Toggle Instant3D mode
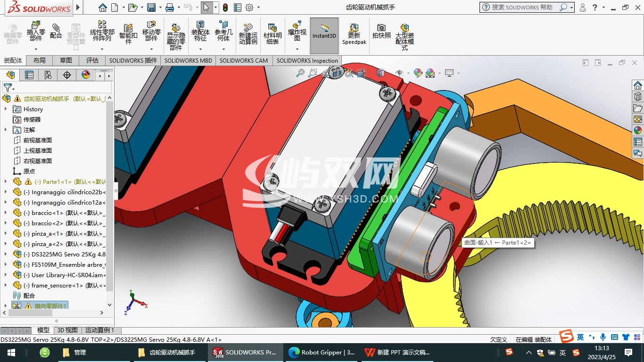Screen dimensions: 644x362 point(324,36)
